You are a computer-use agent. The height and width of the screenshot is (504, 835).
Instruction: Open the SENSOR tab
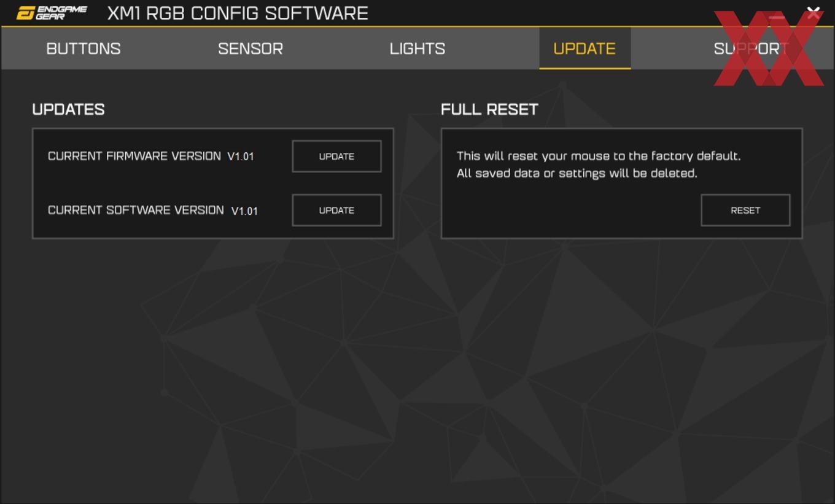coord(251,48)
